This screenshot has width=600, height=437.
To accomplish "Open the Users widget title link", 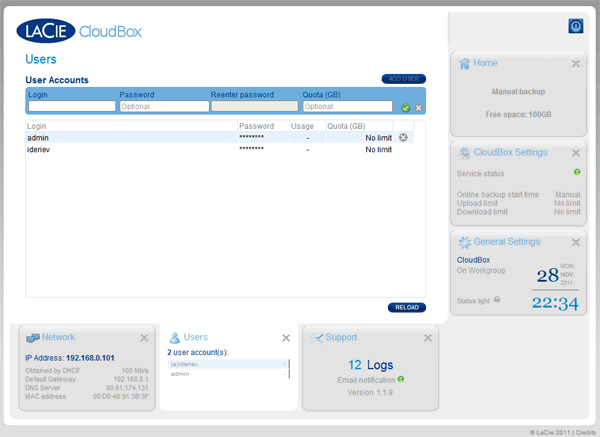I will coord(196,337).
